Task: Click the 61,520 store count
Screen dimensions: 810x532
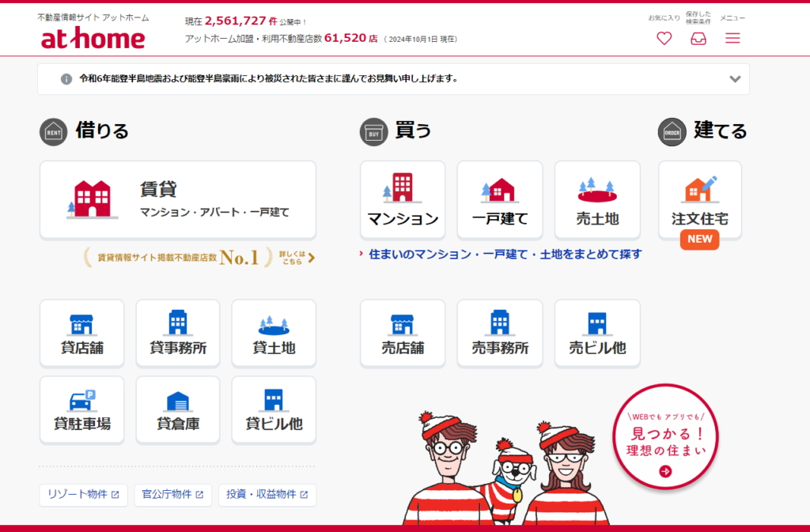Action: click(345, 38)
